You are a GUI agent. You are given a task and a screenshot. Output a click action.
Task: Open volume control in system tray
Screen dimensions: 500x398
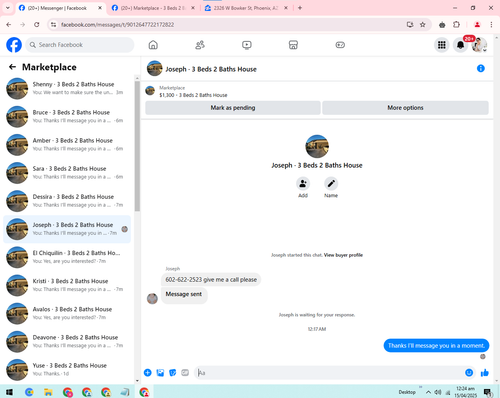pyautogui.click(x=438, y=392)
